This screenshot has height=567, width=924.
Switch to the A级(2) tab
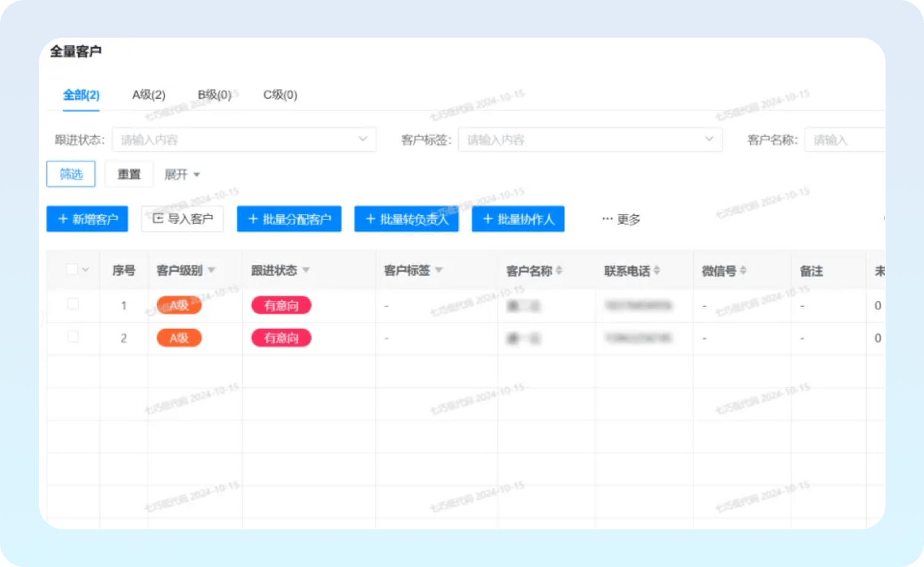[148, 95]
